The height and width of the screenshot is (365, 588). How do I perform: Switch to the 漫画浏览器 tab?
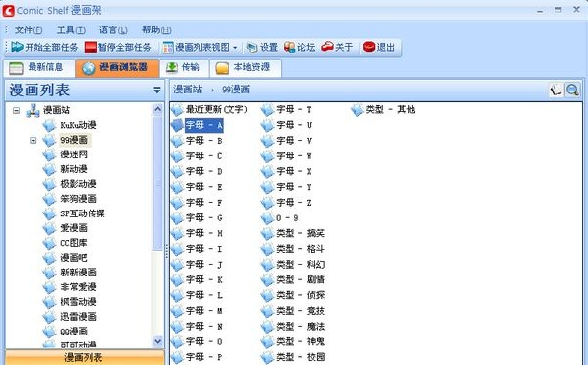pos(116,68)
